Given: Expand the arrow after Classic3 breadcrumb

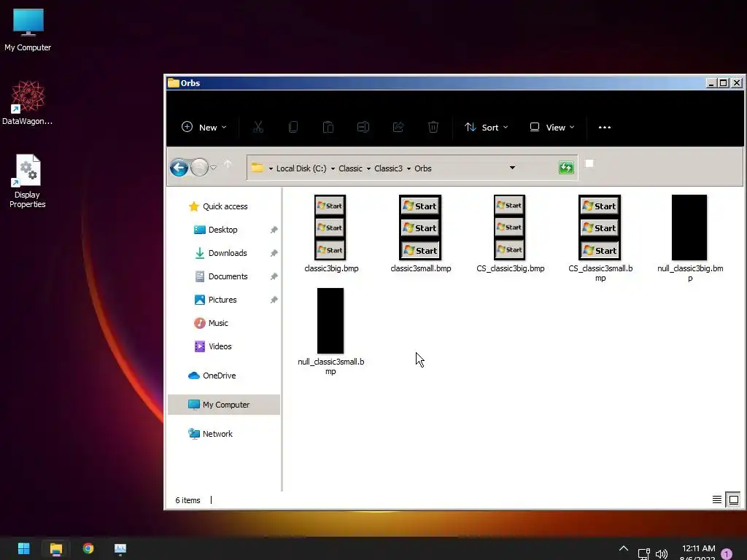Looking at the screenshot, I should pos(409,168).
